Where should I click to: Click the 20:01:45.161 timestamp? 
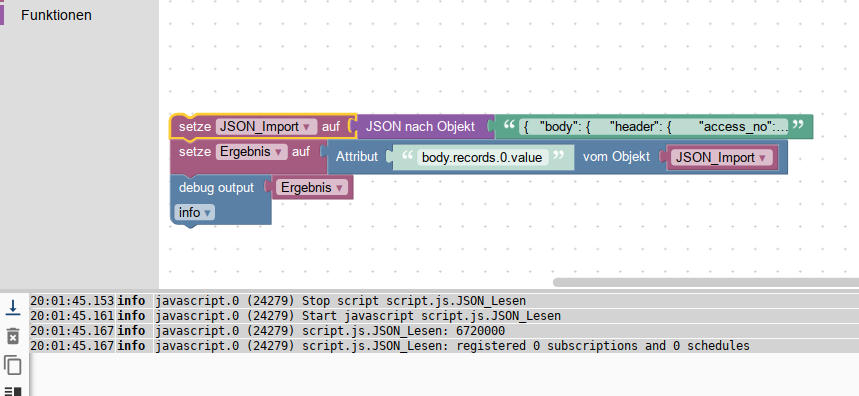(x=72, y=316)
